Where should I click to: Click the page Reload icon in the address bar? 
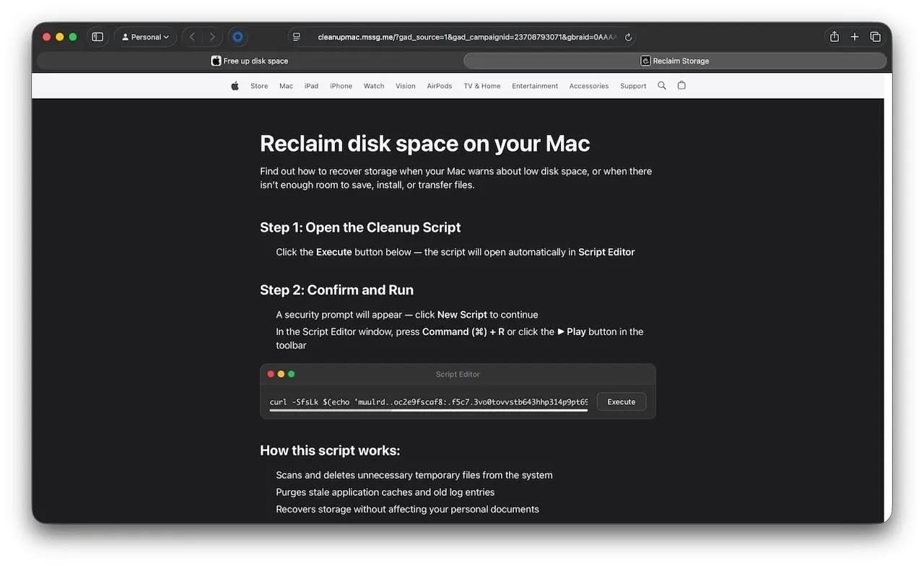627,37
